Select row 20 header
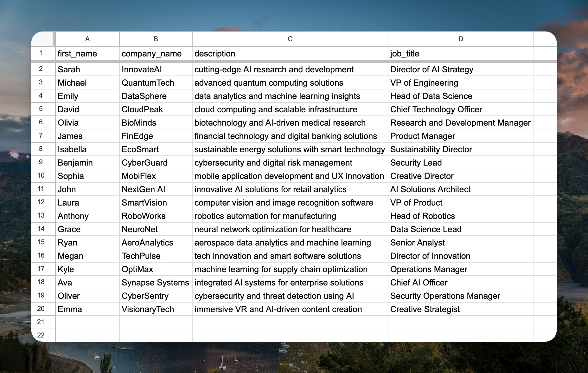 43,309
